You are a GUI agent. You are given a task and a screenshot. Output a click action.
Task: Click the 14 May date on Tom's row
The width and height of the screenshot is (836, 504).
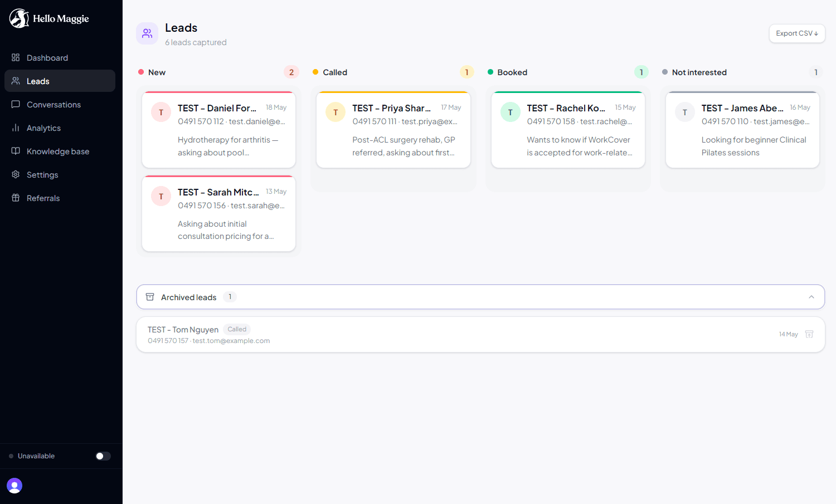pos(788,334)
